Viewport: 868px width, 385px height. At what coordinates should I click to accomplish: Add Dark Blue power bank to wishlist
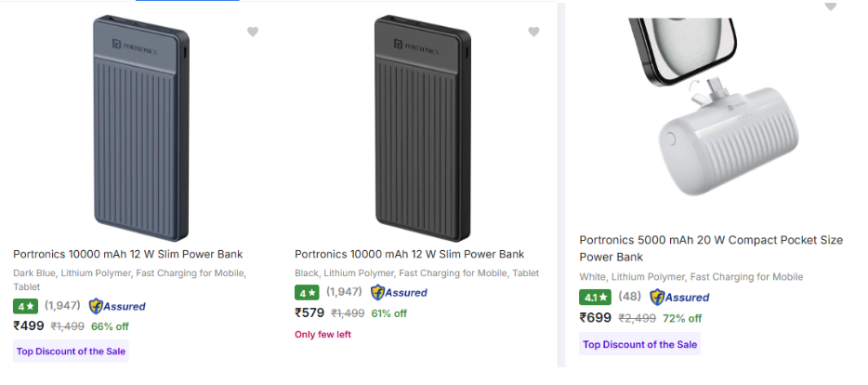pyautogui.click(x=253, y=32)
